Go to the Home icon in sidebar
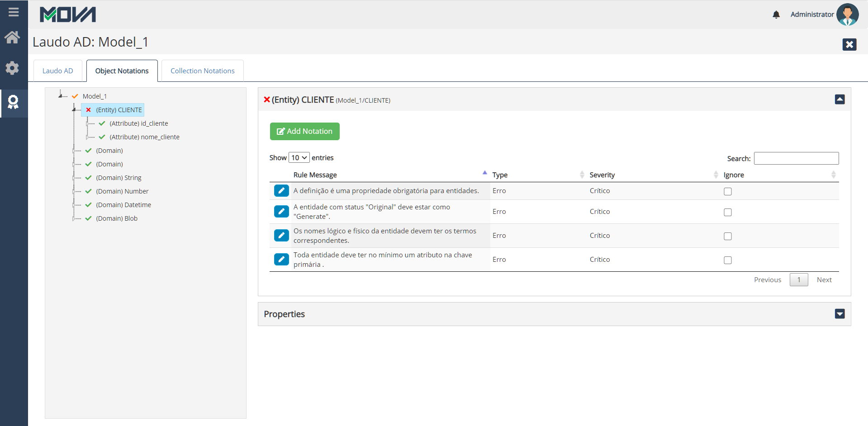Image resolution: width=868 pixels, height=426 pixels. pyautogui.click(x=12, y=38)
